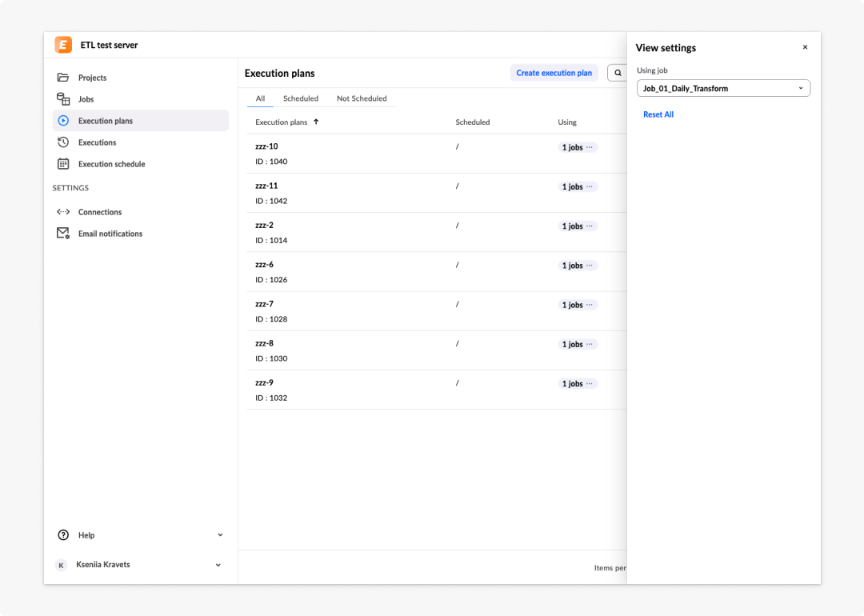Click ID : 1040 text
This screenshot has height=616, width=864.
(x=271, y=162)
